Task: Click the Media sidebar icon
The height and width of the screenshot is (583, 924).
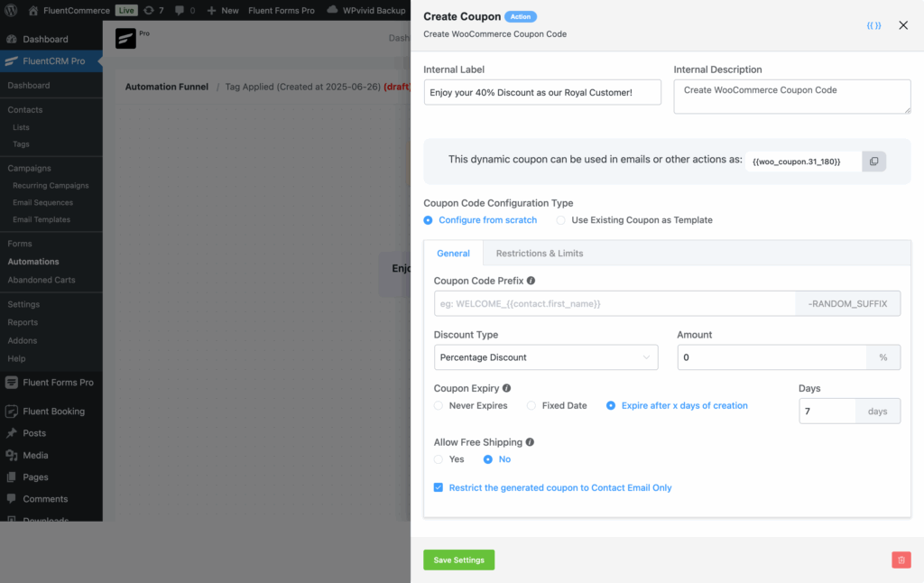Action: tap(11, 455)
